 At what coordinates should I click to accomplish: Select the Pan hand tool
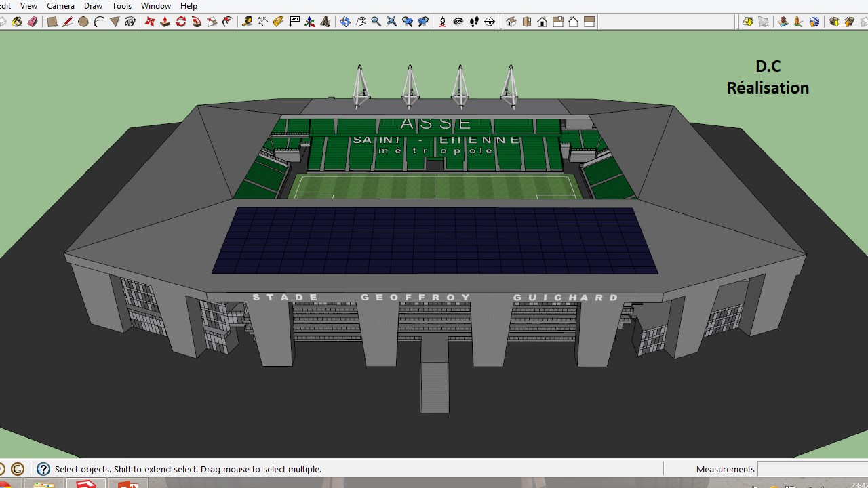361,22
